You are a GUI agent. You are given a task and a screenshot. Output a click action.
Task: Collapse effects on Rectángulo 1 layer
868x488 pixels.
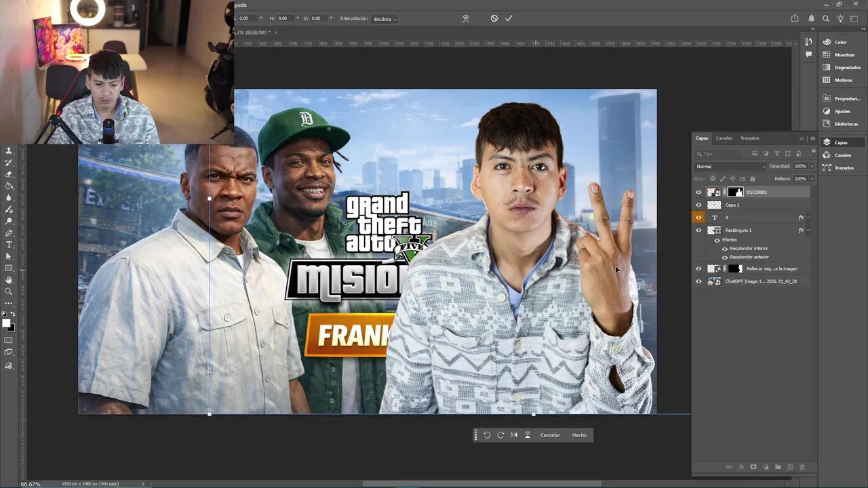click(x=808, y=230)
